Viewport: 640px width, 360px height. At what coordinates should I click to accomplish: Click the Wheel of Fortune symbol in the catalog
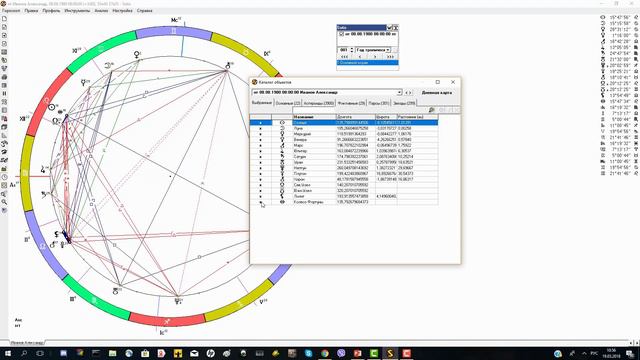(x=282, y=202)
